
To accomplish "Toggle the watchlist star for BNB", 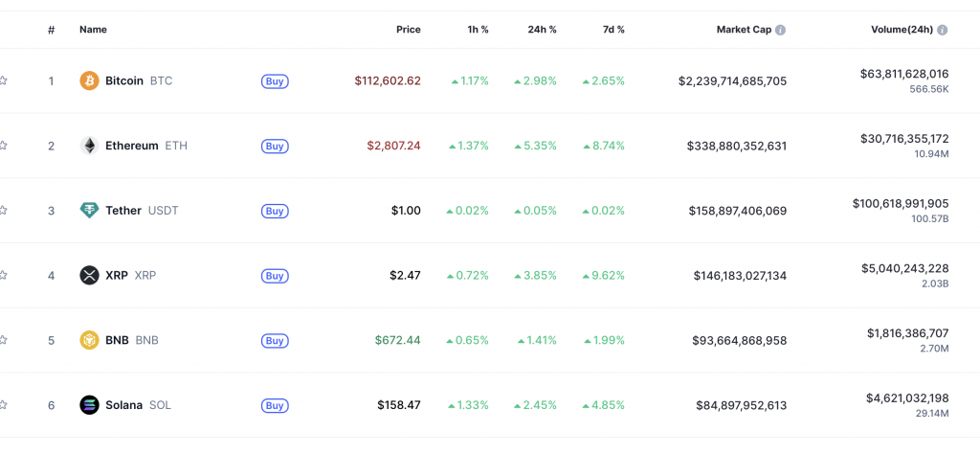I will (3, 340).
